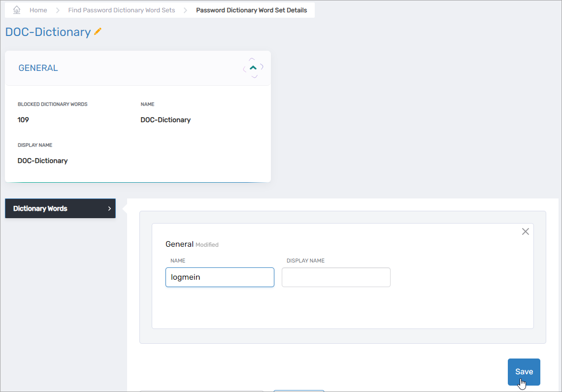Select Password Dictionary Word Set Details breadcrumb
The image size is (562, 392).
251,10
